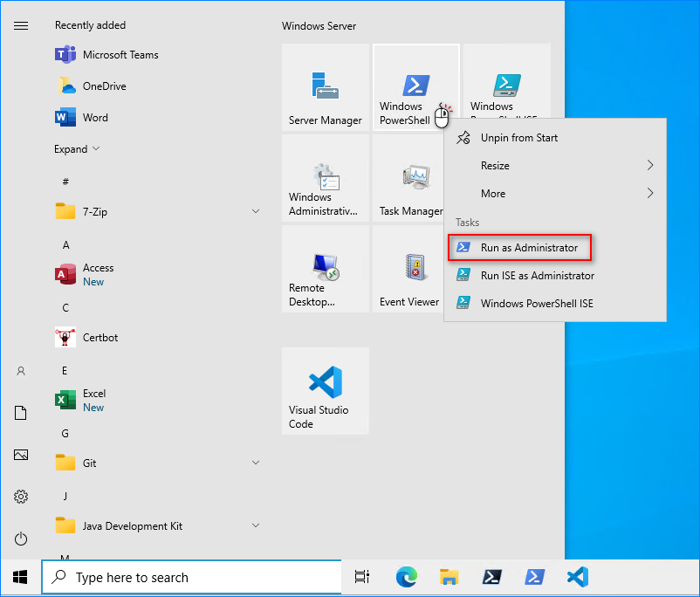
Task: Open the Windows Administrative Tools tile
Action: pos(326,178)
